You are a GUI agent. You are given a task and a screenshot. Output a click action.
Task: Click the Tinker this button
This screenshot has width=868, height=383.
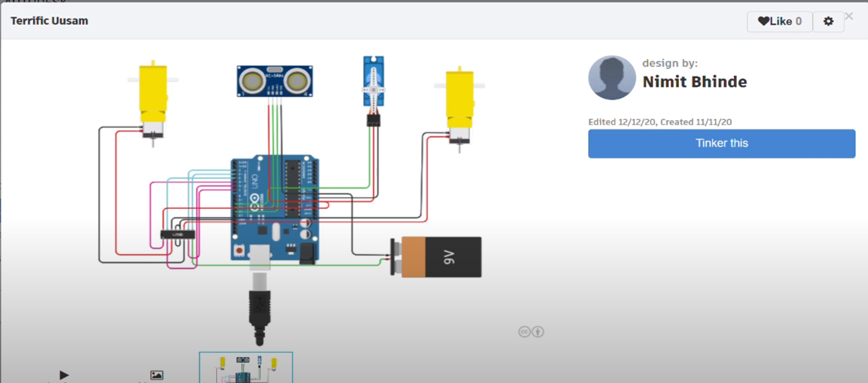721,144
